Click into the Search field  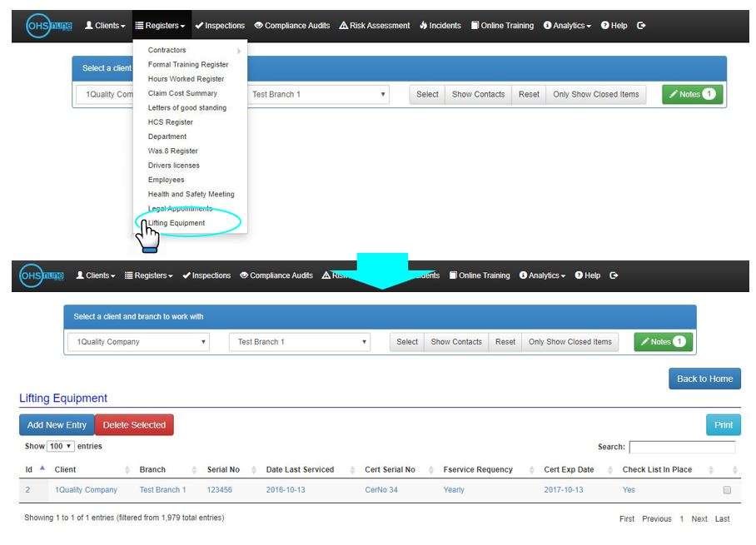684,444
